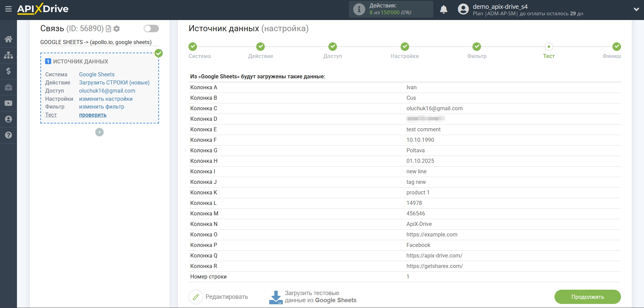The width and height of the screenshot is (644, 308).
Task: Click the Продолжить button
Action: tap(587, 297)
